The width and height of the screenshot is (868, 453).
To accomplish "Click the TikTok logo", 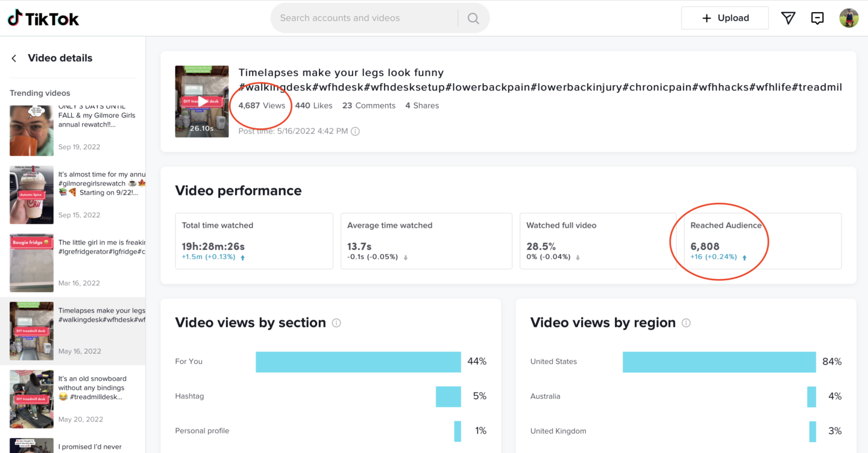I will [43, 18].
